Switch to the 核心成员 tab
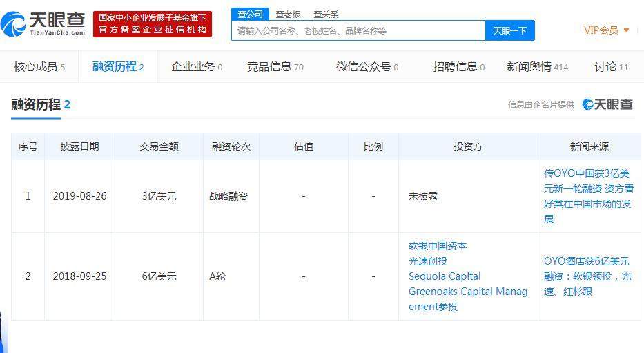Viewport: 644px width, 353px height. 39,66
